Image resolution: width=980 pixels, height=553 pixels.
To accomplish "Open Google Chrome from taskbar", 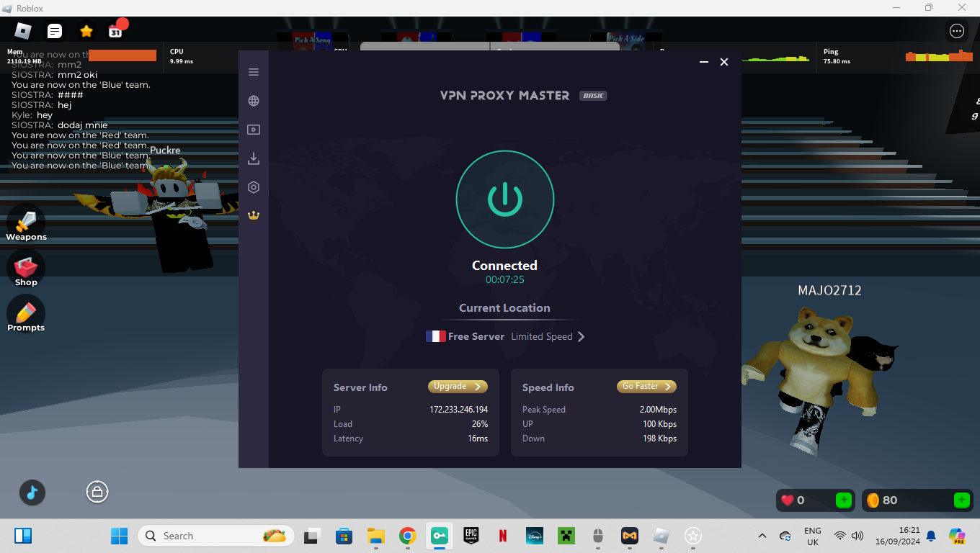I will click(x=408, y=536).
